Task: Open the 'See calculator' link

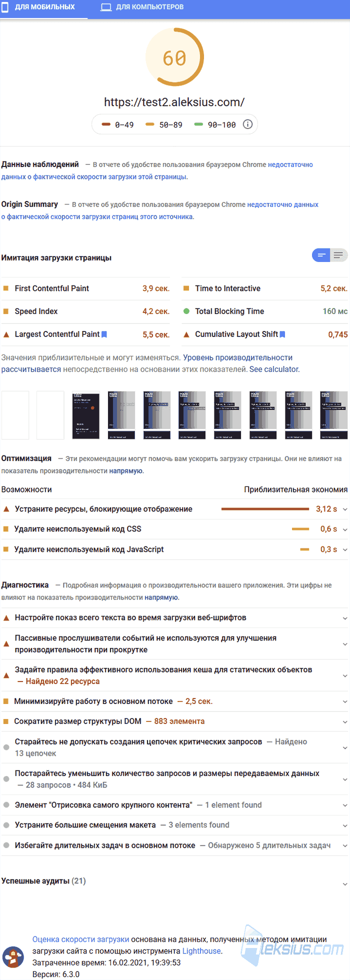Action: [x=274, y=369]
